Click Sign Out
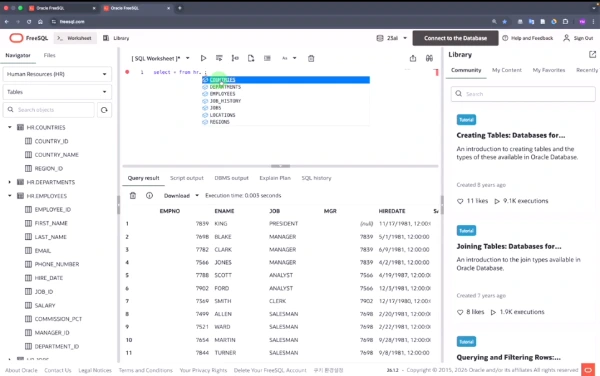600x376 pixels. click(x=578, y=38)
